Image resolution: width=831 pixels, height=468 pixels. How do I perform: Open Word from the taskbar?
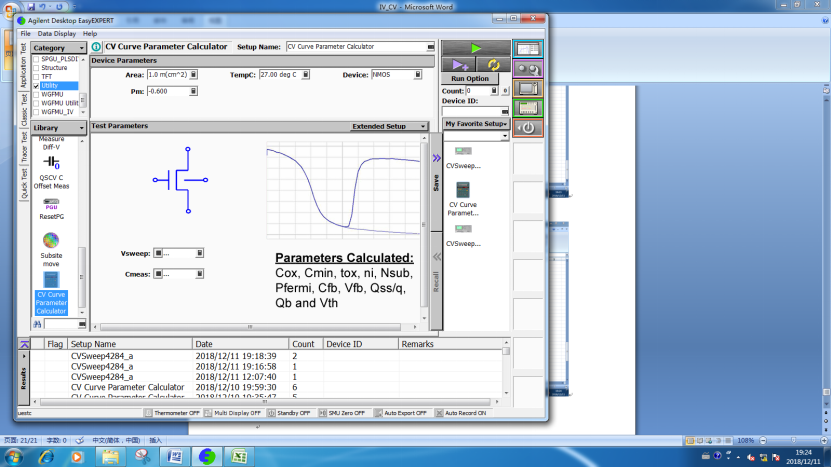(175, 456)
